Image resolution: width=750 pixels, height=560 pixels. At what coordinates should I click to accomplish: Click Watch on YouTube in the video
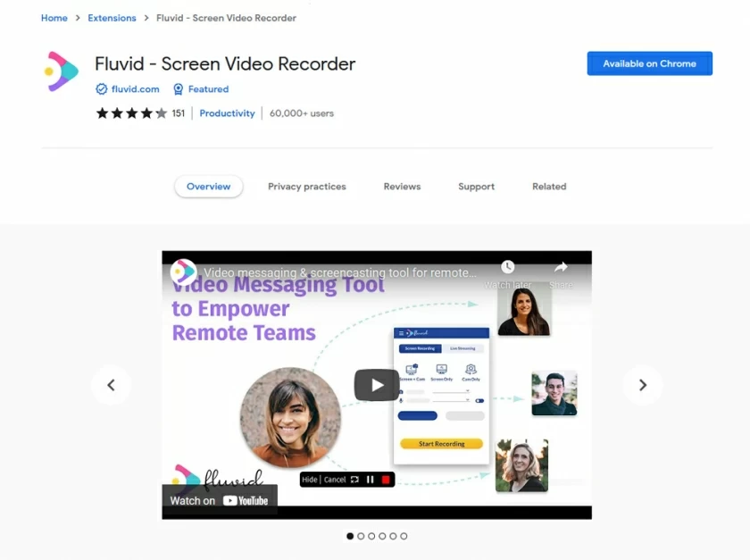tap(220, 500)
